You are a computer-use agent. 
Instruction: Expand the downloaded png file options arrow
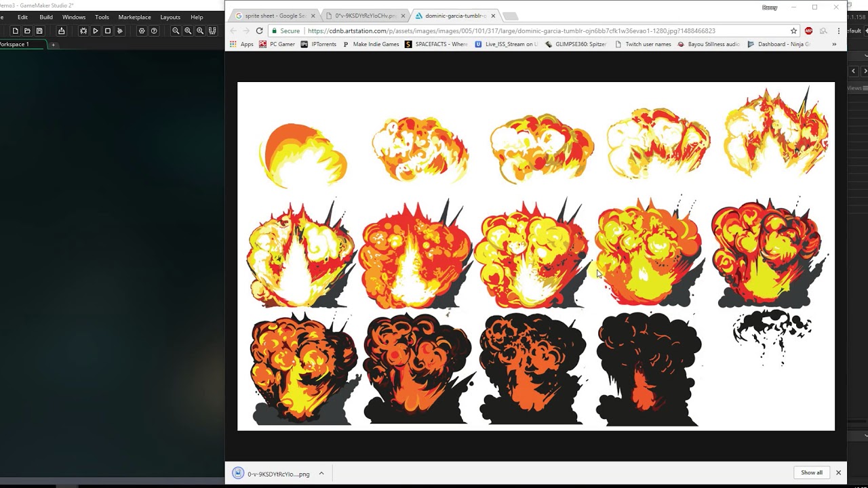click(321, 474)
